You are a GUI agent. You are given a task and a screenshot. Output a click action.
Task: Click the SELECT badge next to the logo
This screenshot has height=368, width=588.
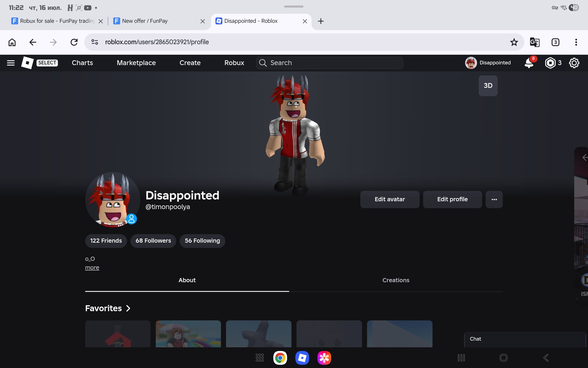pos(47,63)
